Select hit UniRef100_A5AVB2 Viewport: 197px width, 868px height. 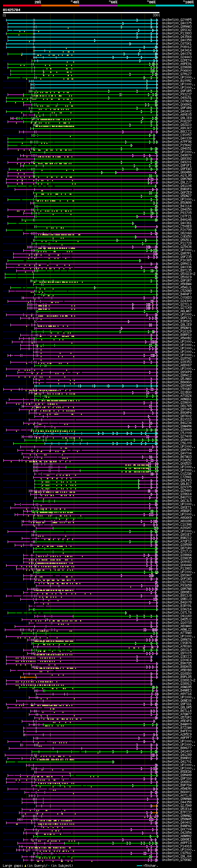[x=177, y=338]
